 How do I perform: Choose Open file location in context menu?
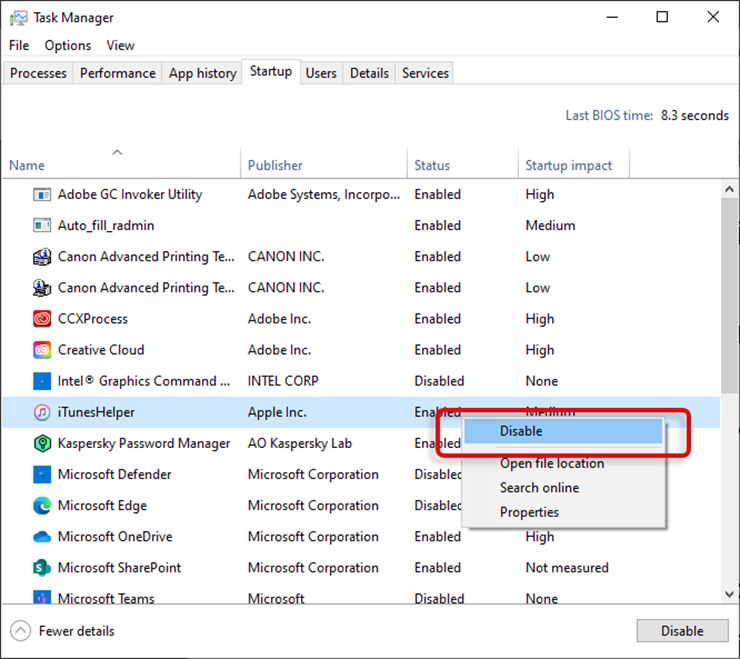(x=563, y=464)
